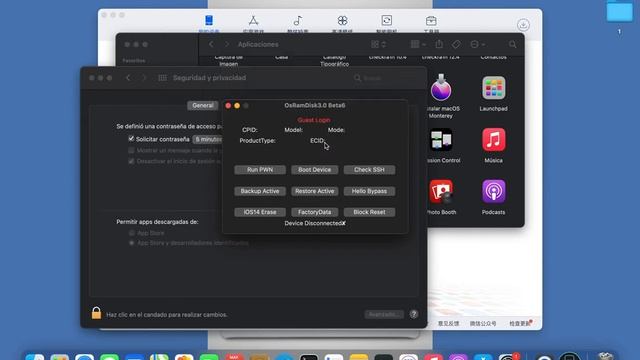Show all preferences with the grid icon
This screenshot has width=640, height=360.
[x=162, y=78]
